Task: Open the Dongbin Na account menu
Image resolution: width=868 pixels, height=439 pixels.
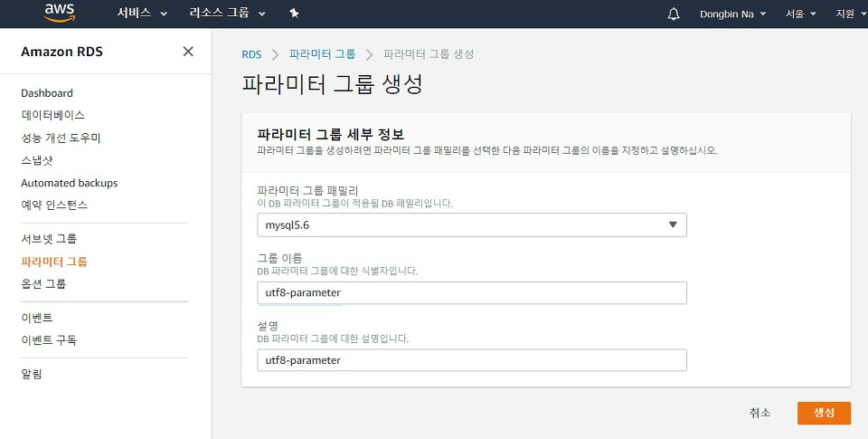Action: point(732,14)
